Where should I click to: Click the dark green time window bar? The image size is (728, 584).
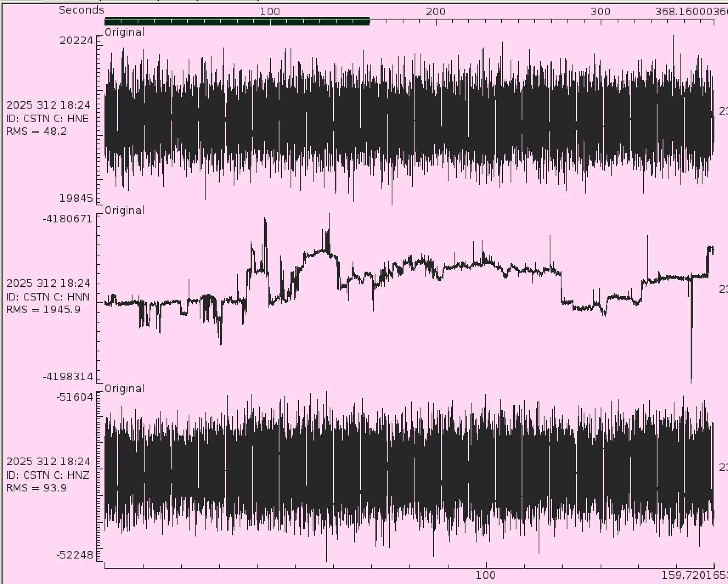tap(237, 22)
